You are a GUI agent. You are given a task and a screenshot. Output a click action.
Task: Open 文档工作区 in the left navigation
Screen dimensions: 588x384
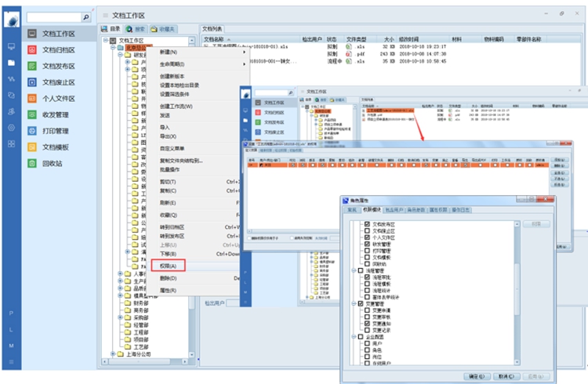(58, 34)
